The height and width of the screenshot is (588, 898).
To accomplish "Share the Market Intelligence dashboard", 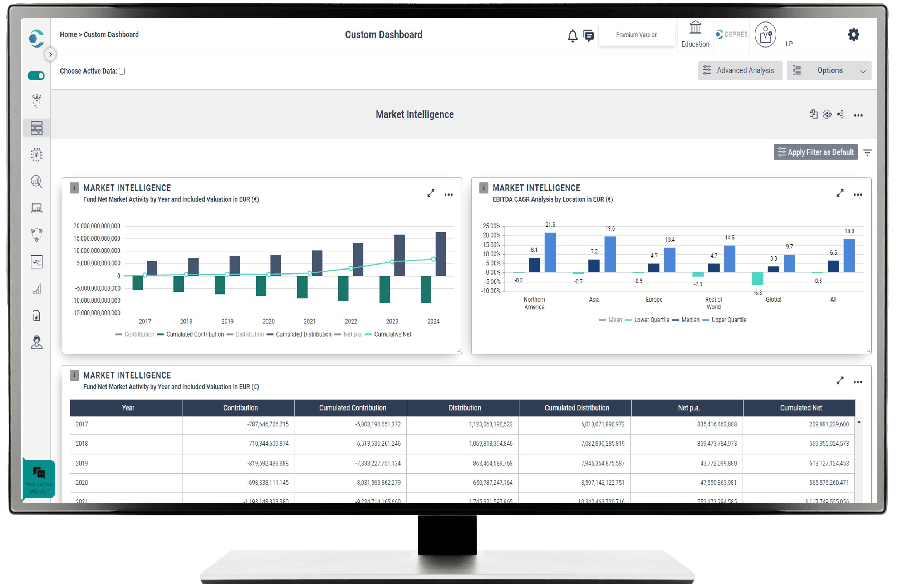I will (x=840, y=114).
